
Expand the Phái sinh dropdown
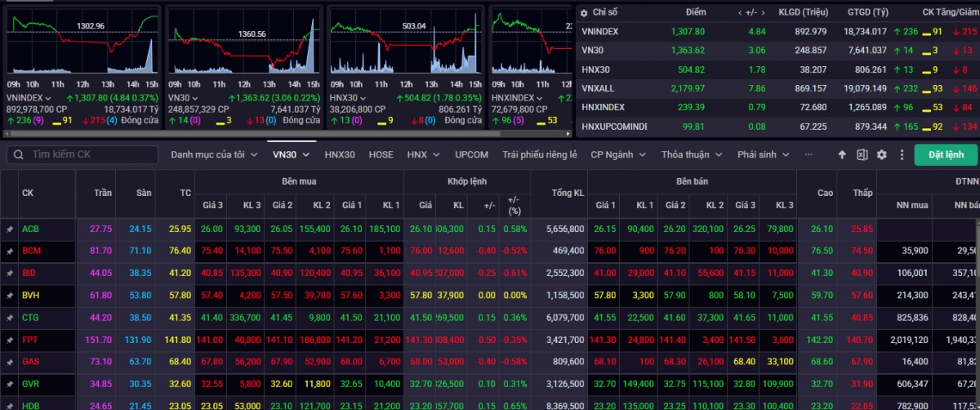[x=764, y=154]
